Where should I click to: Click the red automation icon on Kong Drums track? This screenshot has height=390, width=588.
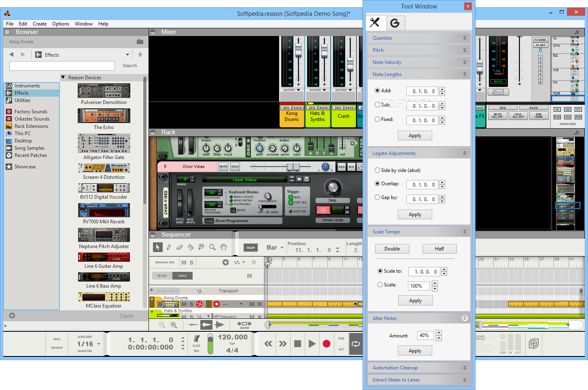(x=199, y=304)
